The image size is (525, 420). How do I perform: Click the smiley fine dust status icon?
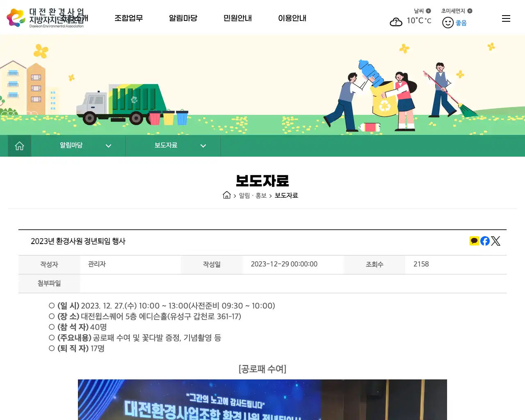[x=447, y=23]
